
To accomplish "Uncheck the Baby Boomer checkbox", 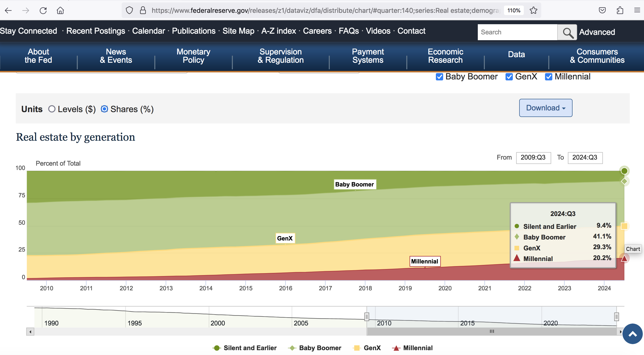I will 439,77.
